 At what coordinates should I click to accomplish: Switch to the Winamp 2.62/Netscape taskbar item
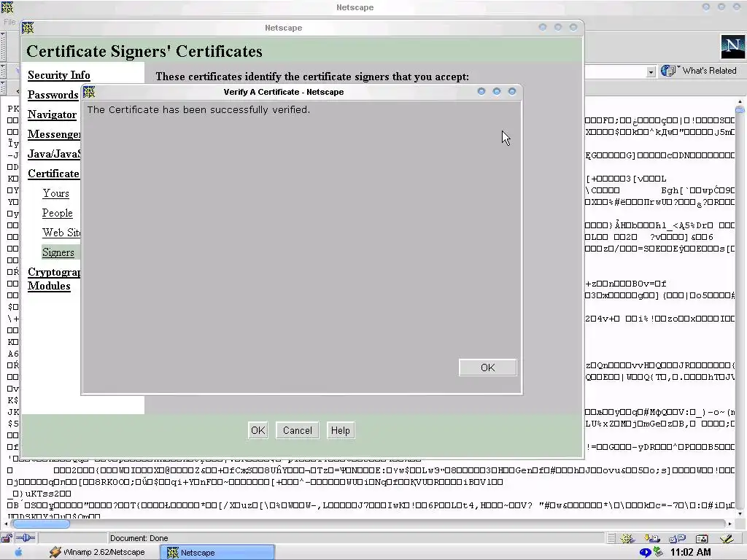(97, 553)
